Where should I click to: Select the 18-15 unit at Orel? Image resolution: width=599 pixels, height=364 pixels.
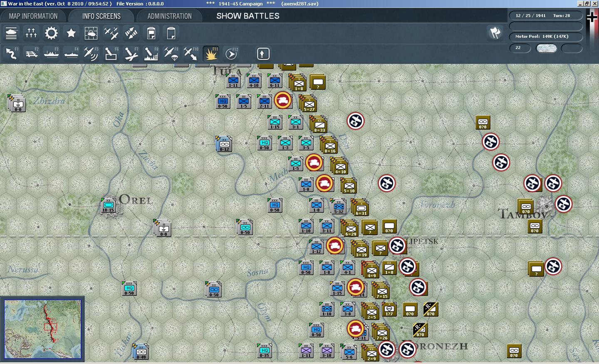(109, 206)
